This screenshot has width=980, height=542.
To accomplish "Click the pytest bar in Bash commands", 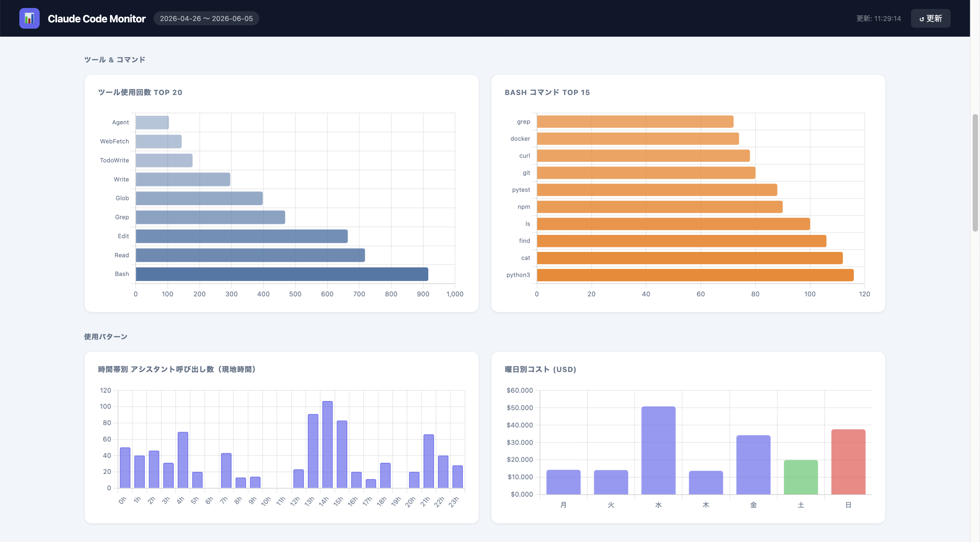I will click(x=657, y=190).
